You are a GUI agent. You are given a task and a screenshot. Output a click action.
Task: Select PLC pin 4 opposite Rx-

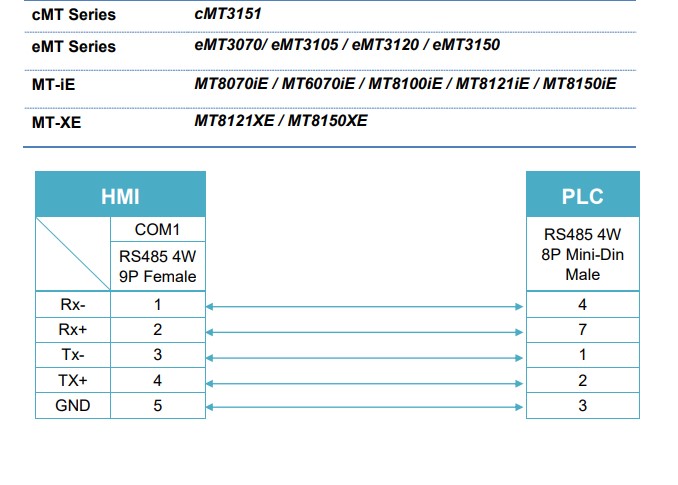(582, 304)
